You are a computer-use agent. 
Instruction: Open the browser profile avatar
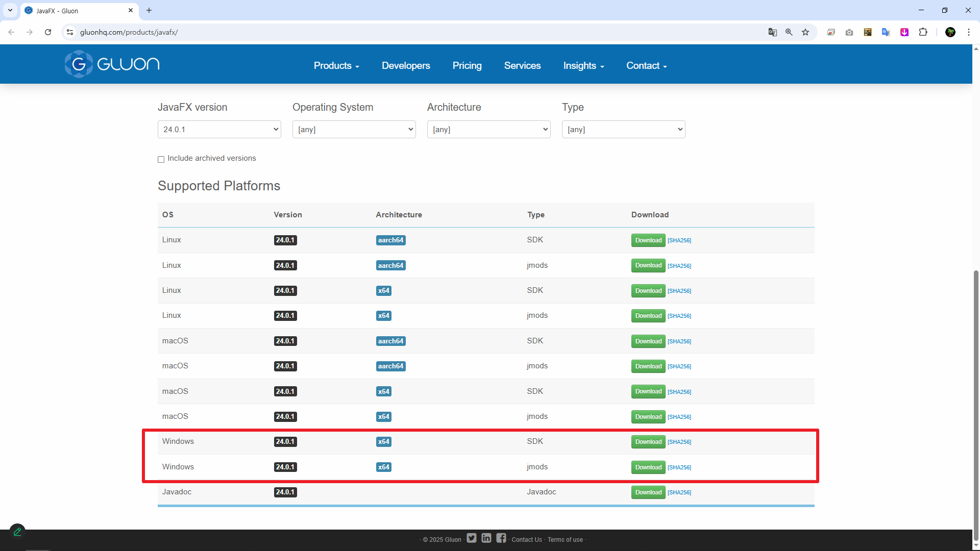pos(950,32)
